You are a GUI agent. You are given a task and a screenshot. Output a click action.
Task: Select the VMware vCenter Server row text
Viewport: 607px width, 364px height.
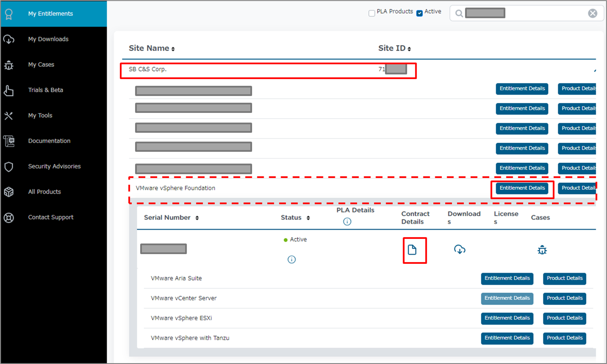184,298
